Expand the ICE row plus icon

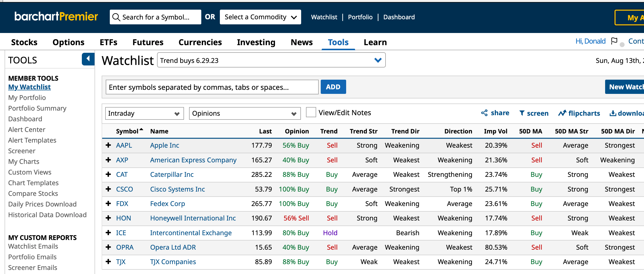[x=109, y=233]
